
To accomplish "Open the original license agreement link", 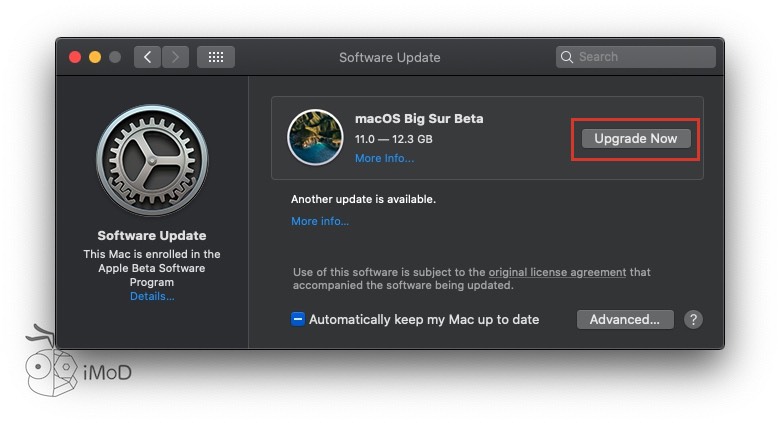I will pyautogui.click(x=557, y=272).
